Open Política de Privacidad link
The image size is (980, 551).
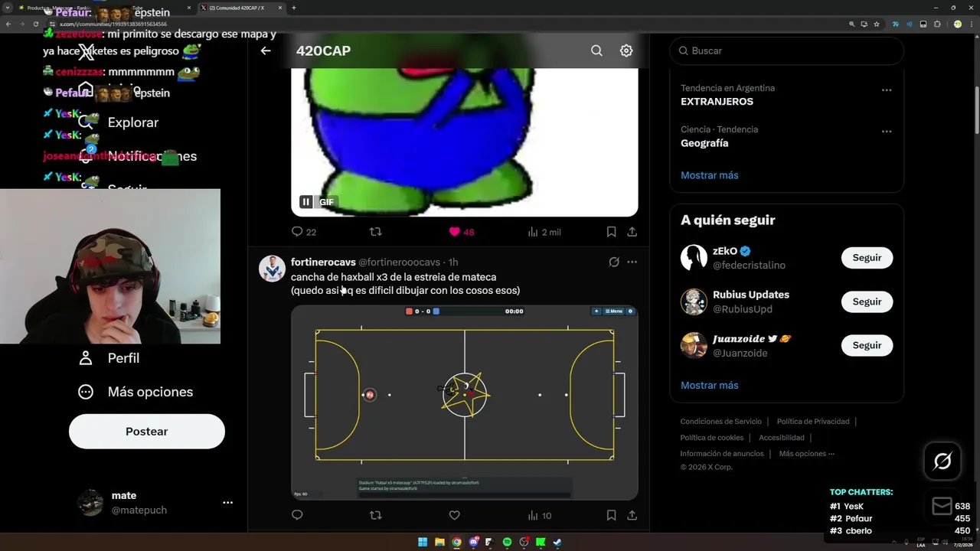[x=813, y=422]
